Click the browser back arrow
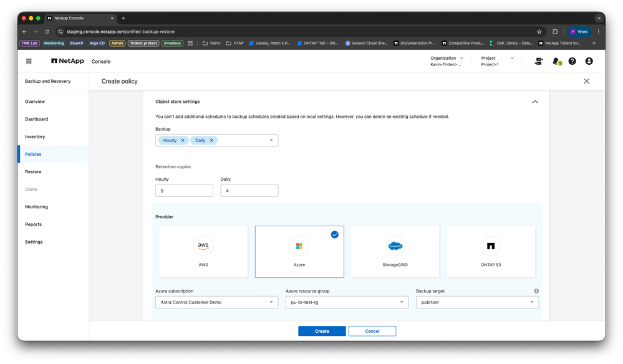This screenshot has width=623, height=364. 25,32
